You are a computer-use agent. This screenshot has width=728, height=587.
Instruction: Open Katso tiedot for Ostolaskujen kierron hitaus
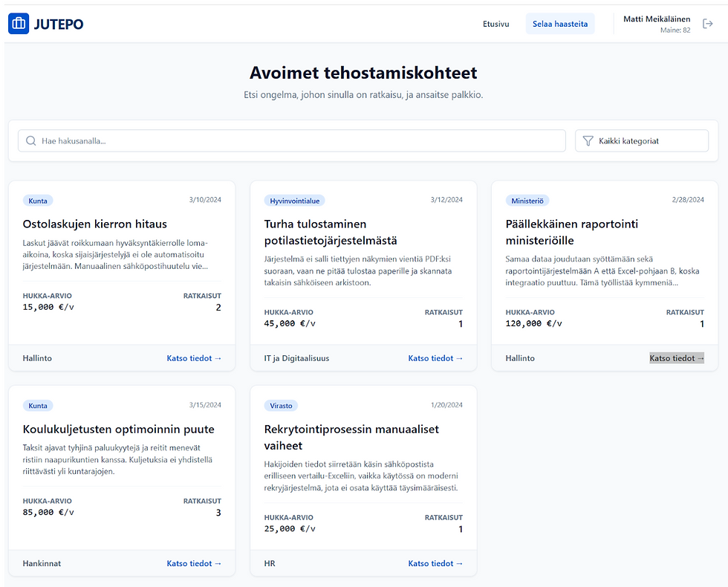click(x=194, y=358)
